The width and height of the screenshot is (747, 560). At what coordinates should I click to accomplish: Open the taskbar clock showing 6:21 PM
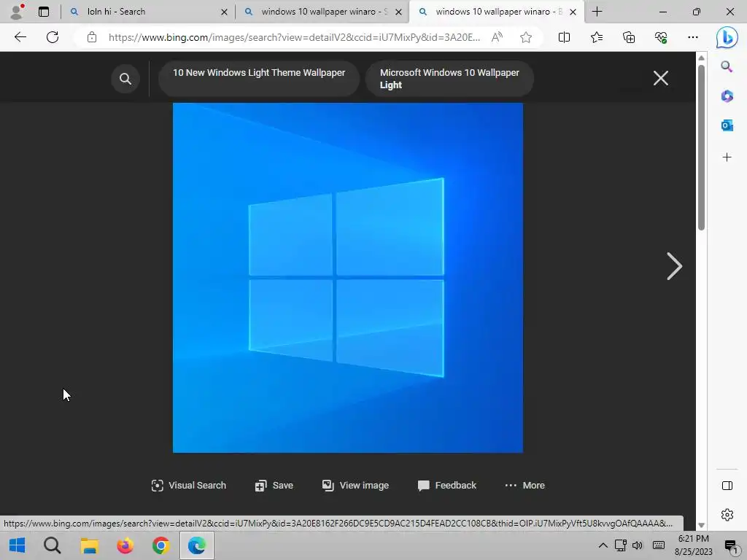coord(693,545)
